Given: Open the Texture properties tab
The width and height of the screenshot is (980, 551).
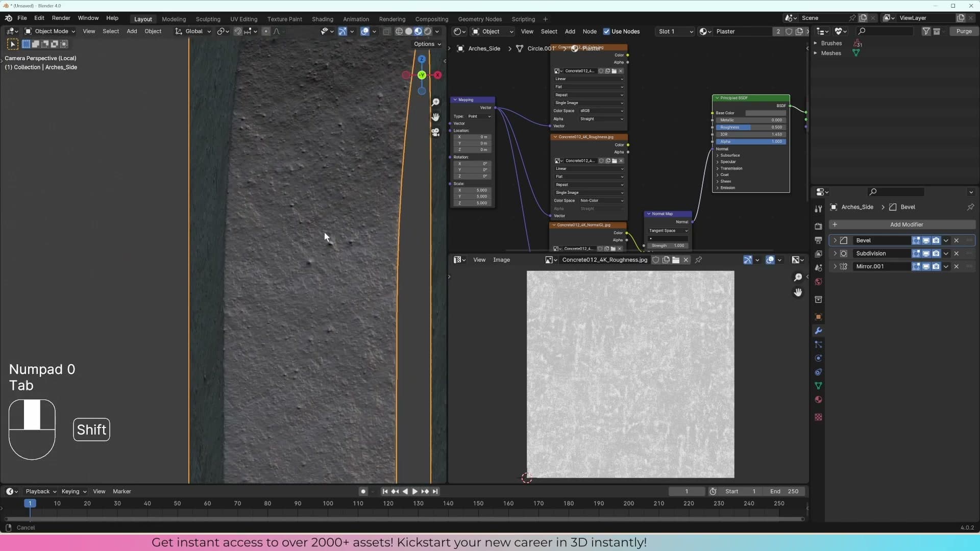Looking at the screenshot, I should pos(818,417).
